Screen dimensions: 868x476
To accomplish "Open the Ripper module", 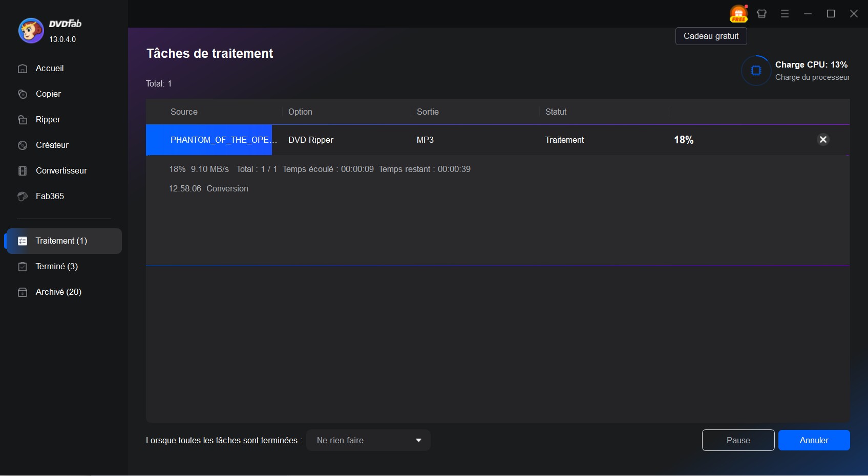I will (48, 120).
